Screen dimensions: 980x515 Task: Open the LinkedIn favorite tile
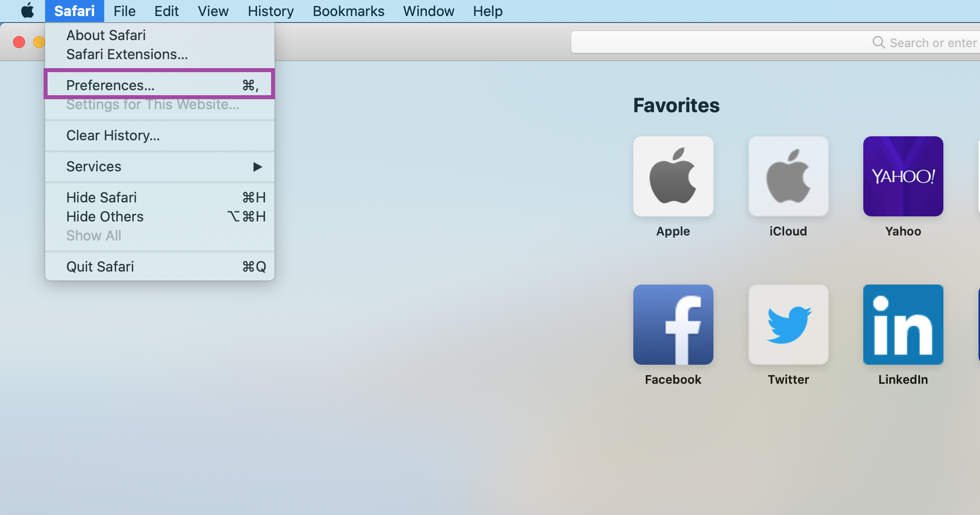pyautogui.click(x=903, y=325)
